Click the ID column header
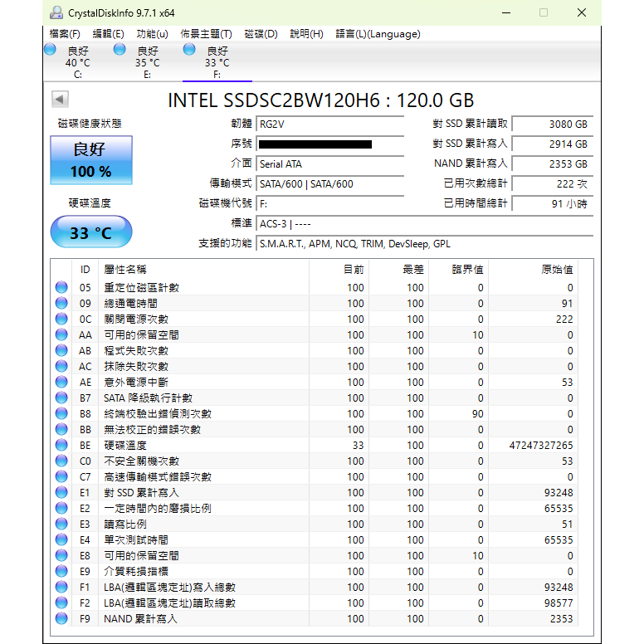Screen dimensions: 644x644 pos(85,270)
